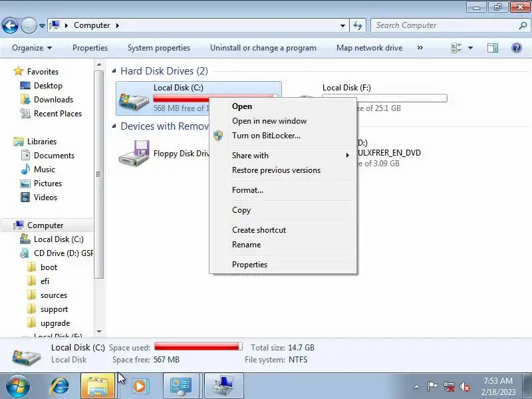Open Recent Places in the sidebar

(58, 113)
